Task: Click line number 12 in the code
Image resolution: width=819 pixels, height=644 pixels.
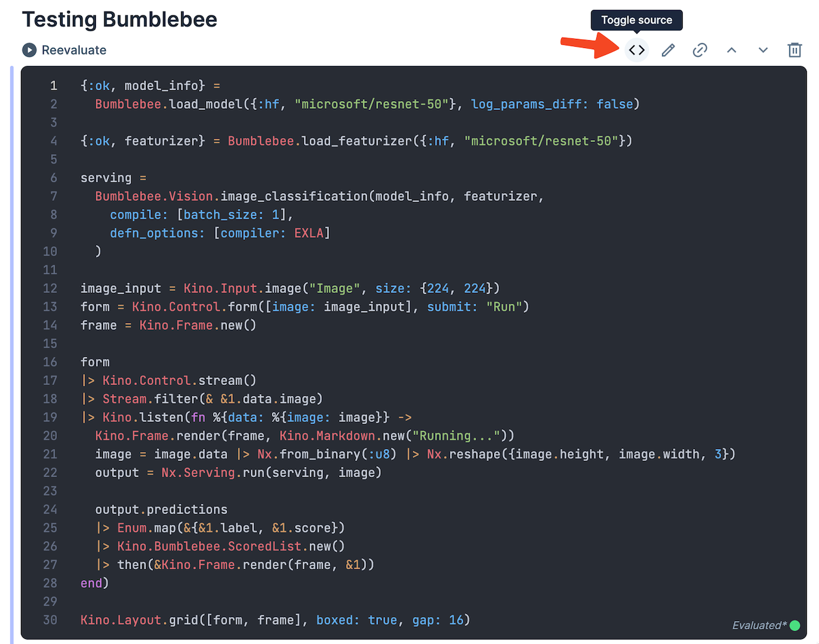Action: [x=50, y=288]
